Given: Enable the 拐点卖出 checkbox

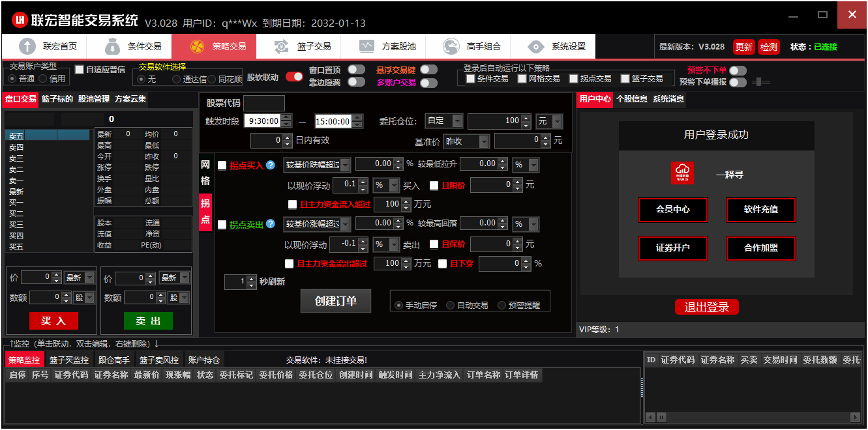Looking at the screenshot, I should 222,225.
